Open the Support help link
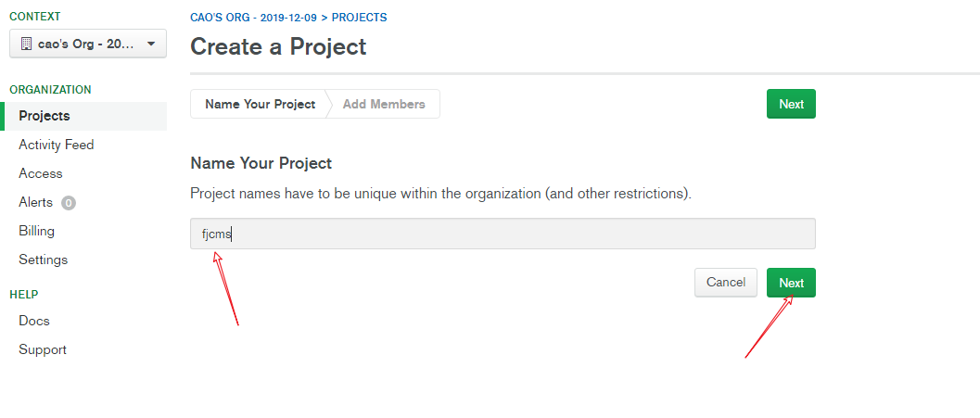This screenshot has height=418, width=980. [43, 350]
